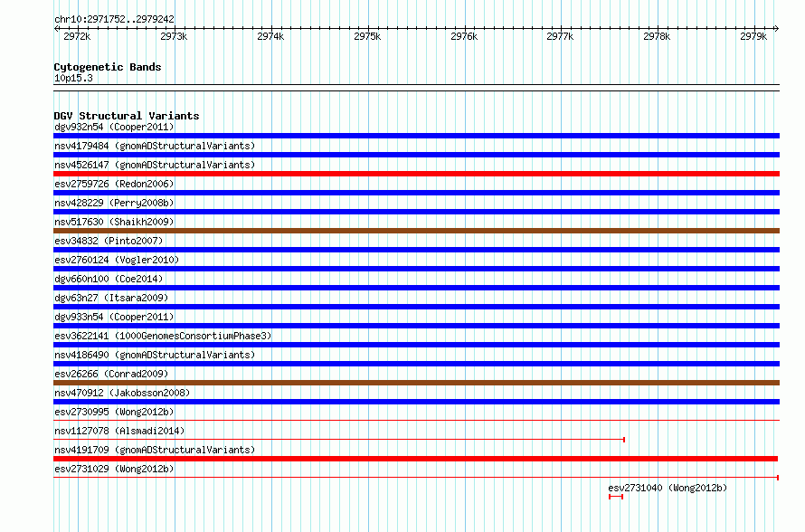Select the blue bar under dgv63n27
805x532 pixels.
(x=416, y=307)
